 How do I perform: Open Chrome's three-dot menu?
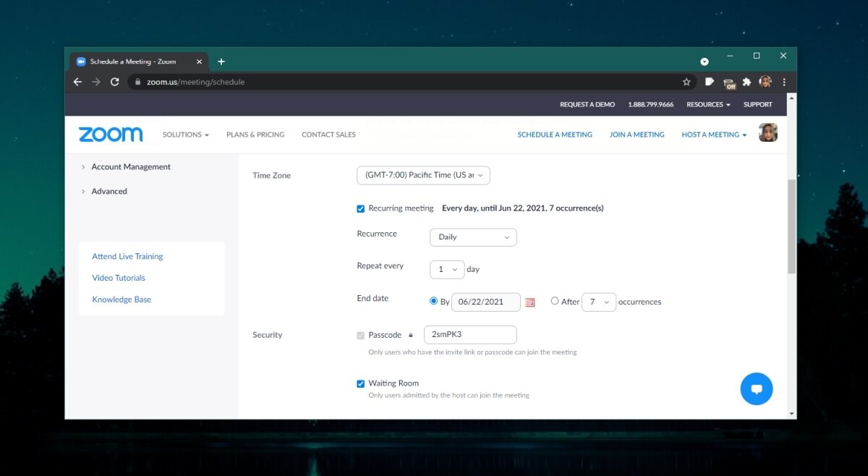[x=784, y=82]
